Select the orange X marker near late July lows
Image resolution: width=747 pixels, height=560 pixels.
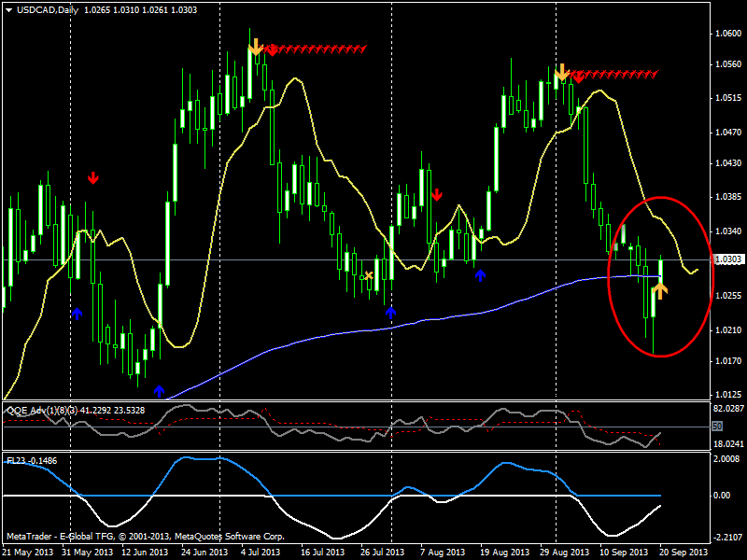tap(369, 275)
